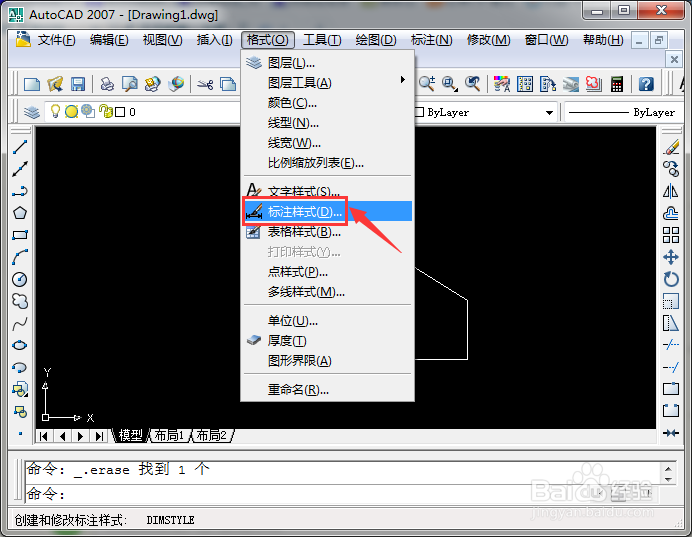This screenshot has width=692, height=537.
Task: Choose 颜色(C)... menu entry
Action: coord(327,103)
